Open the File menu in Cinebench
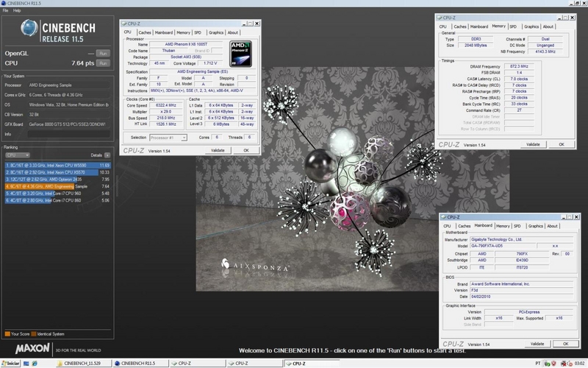 (5, 12)
